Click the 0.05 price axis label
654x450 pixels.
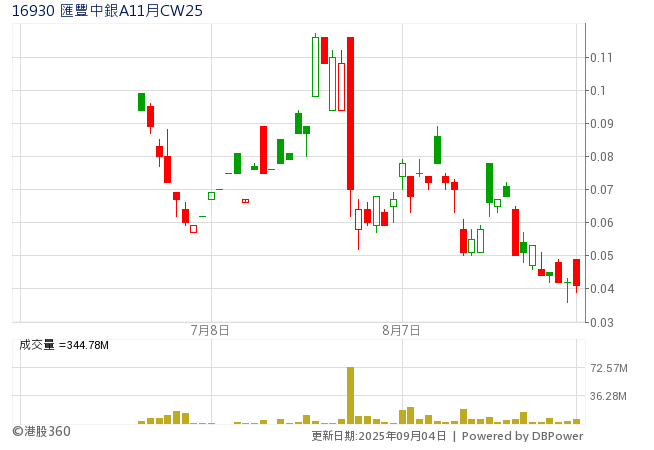point(601,255)
